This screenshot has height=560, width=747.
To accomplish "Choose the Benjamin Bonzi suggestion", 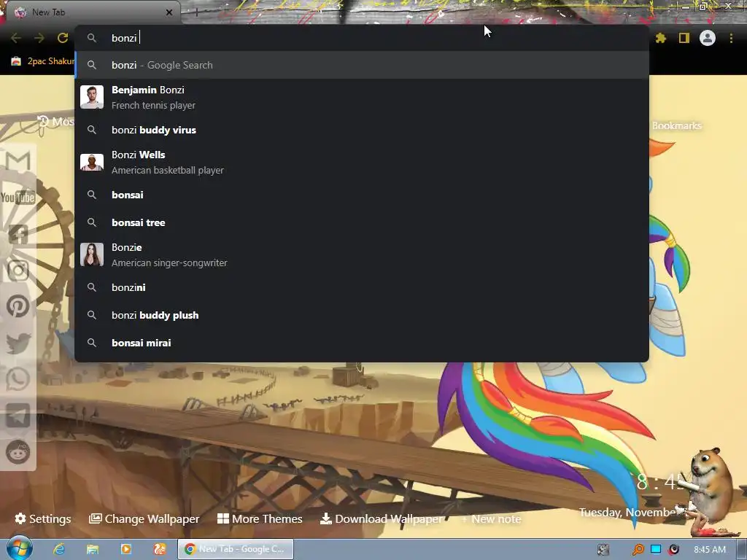I will pyautogui.click(x=362, y=97).
